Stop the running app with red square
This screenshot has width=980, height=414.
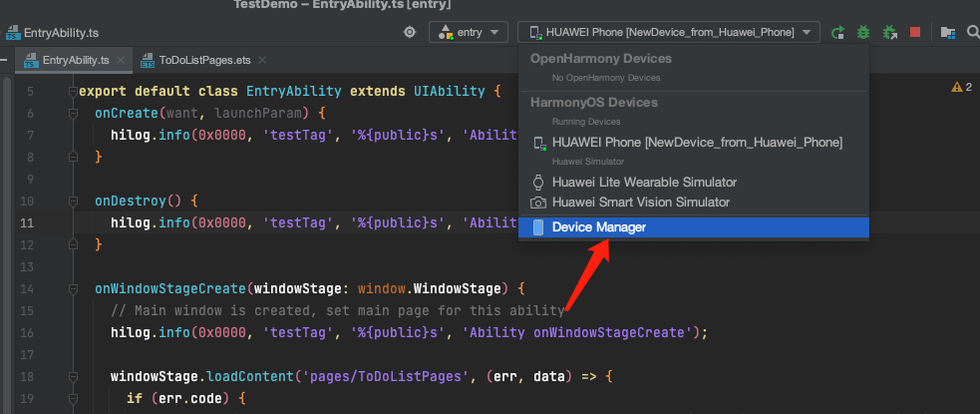click(915, 32)
